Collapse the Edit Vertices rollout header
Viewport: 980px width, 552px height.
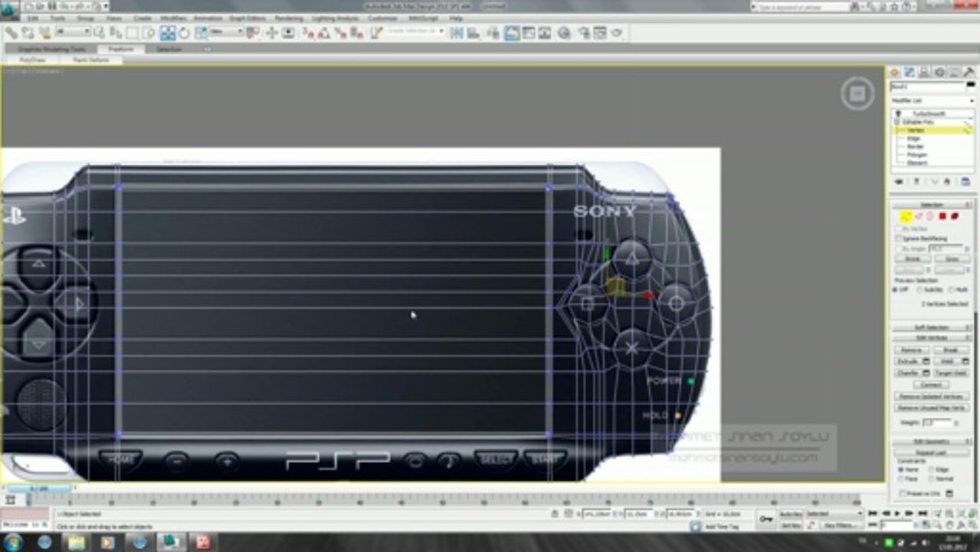pos(931,337)
